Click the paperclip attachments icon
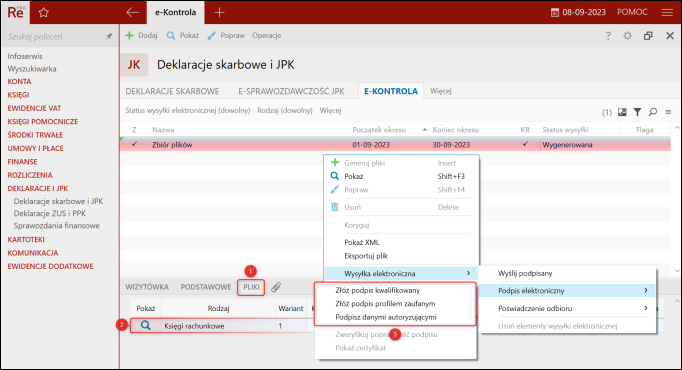 coord(276,287)
